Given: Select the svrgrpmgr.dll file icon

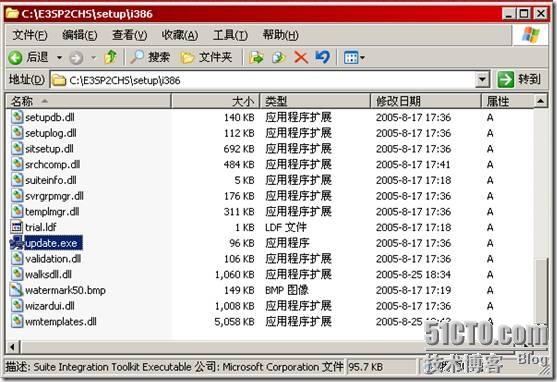Looking at the screenshot, I should (17, 195).
